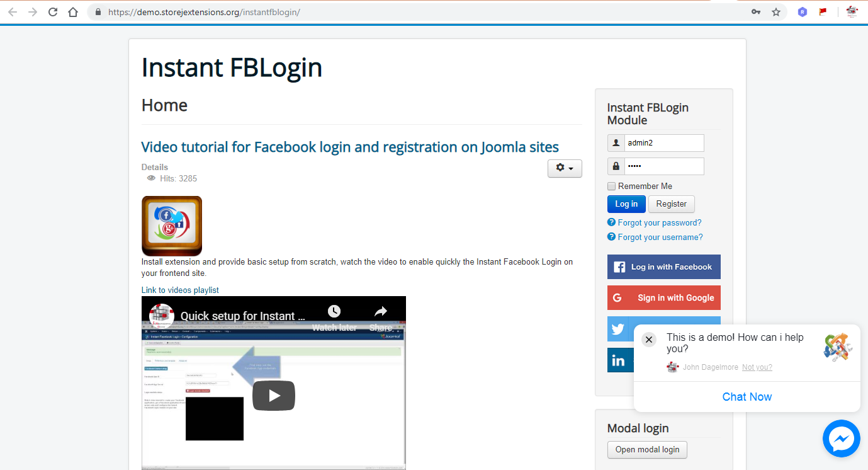The image size is (868, 470).
Task: Click the eye icon beside Hits count
Action: (x=151, y=178)
